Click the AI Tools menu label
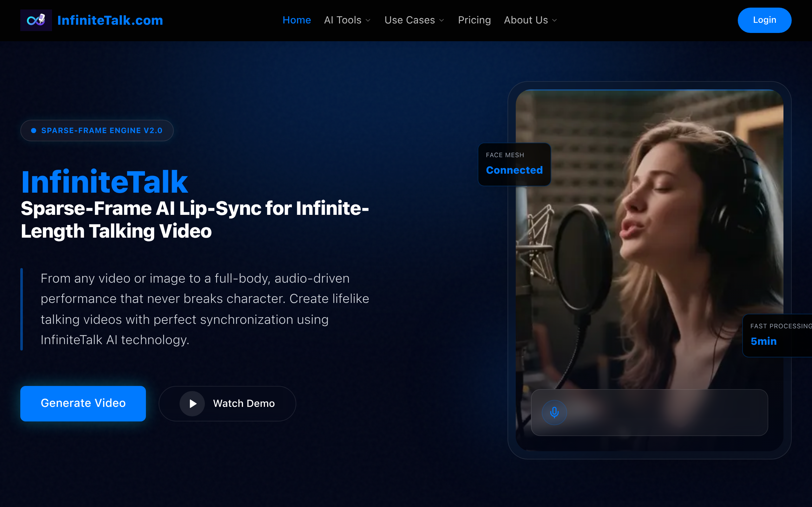 point(343,20)
